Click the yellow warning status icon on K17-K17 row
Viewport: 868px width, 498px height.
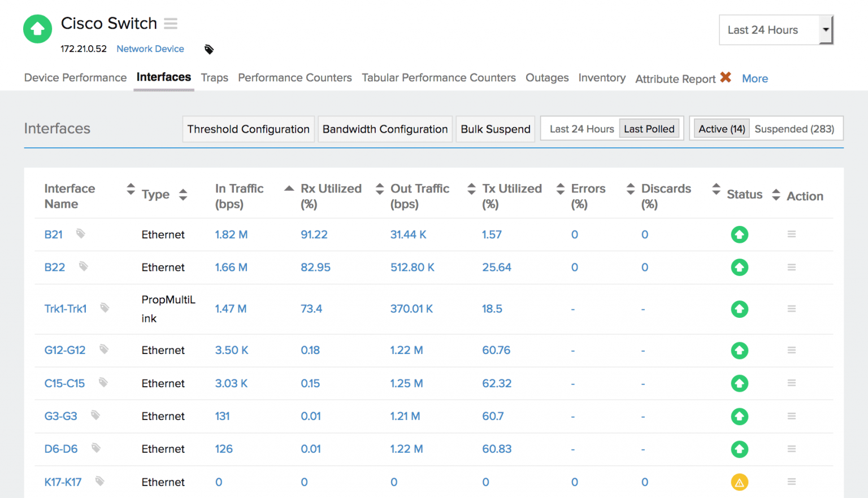pos(739,482)
